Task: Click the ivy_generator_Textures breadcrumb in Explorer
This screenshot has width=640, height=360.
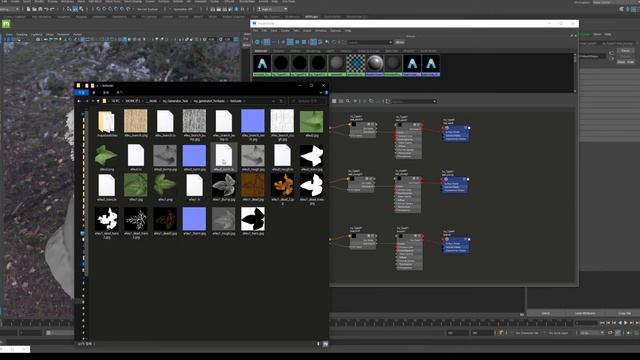Action: point(209,101)
